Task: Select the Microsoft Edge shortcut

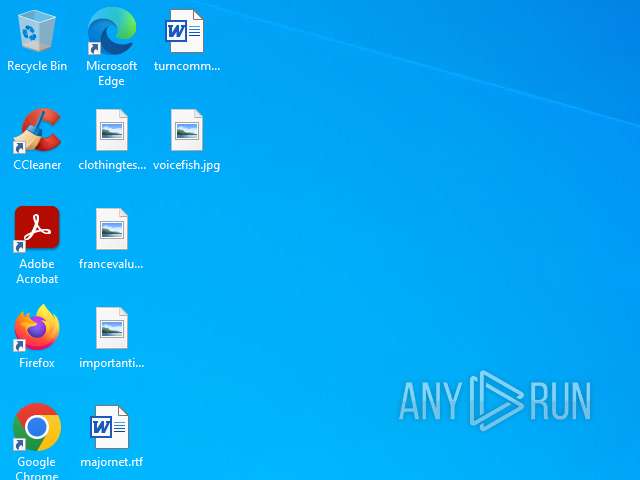Action: pos(111,31)
